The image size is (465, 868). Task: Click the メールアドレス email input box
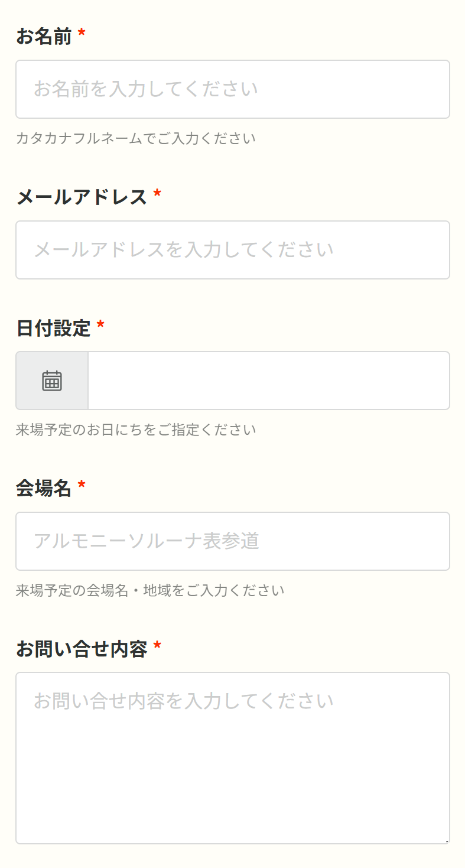pyautogui.click(x=232, y=250)
